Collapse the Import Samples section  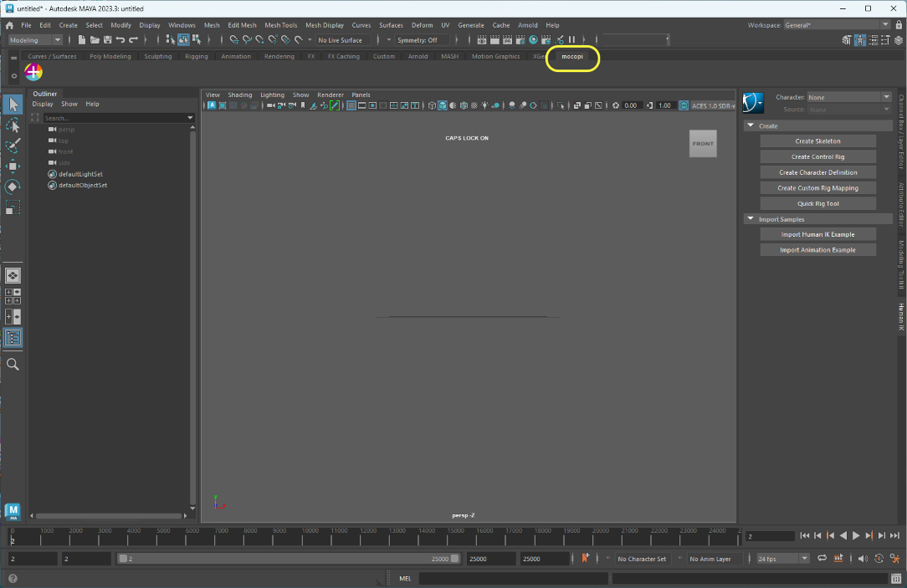click(x=750, y=219)
